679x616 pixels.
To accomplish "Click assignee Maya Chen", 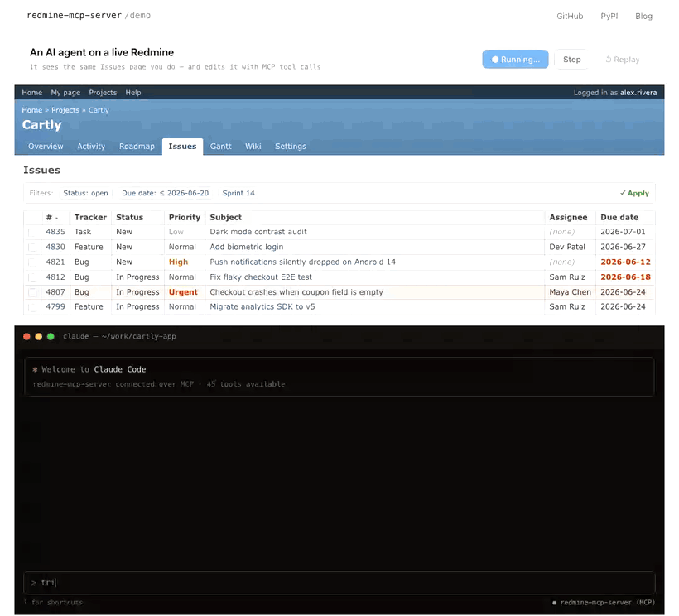I will (x=570, y=292).
